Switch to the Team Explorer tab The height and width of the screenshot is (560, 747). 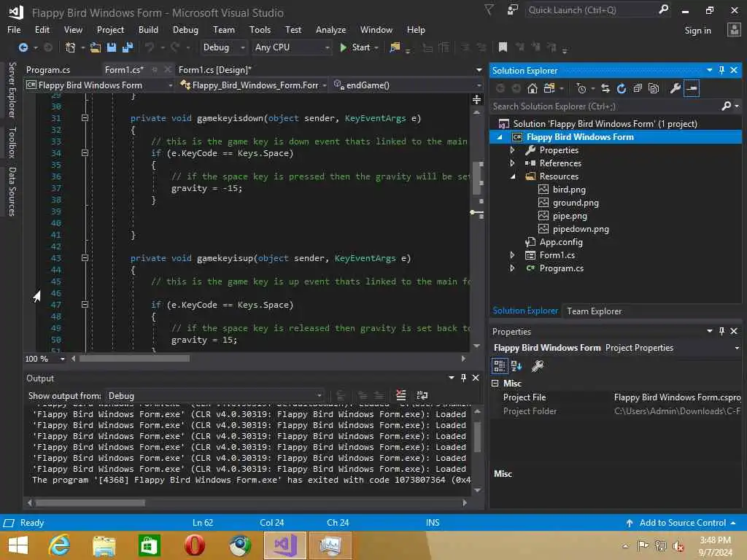[x=594, y=311]
